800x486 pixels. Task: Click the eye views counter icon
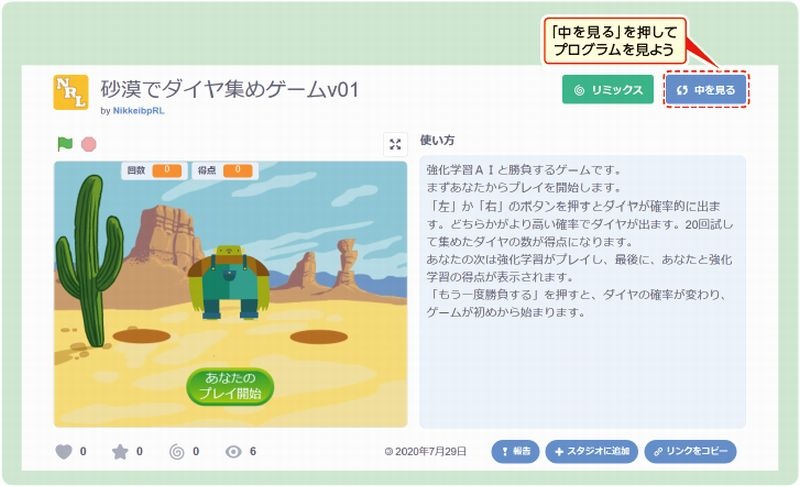[233, 451]
